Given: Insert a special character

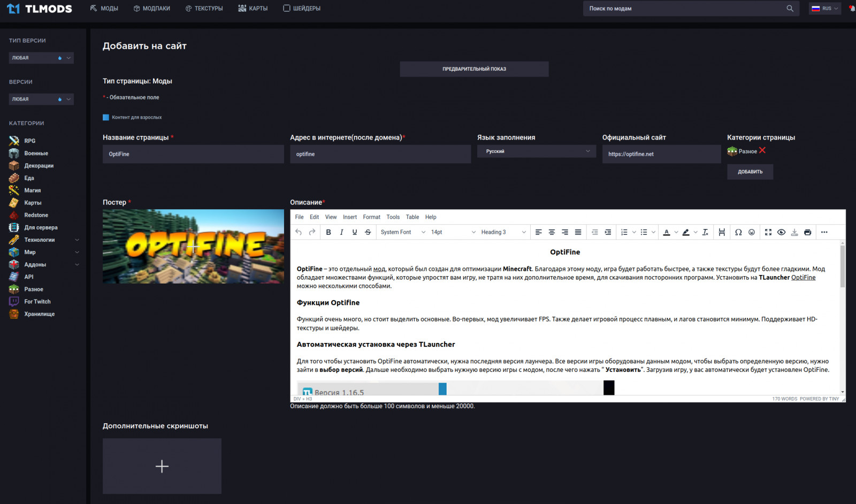Looking at the screenshot, I should coord(738,232).
